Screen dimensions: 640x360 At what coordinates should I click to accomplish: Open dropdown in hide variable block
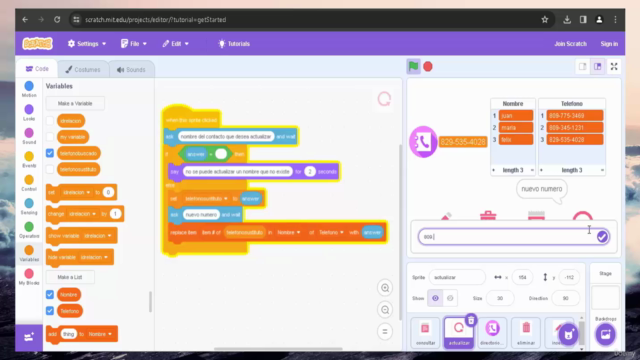point(94,257)
